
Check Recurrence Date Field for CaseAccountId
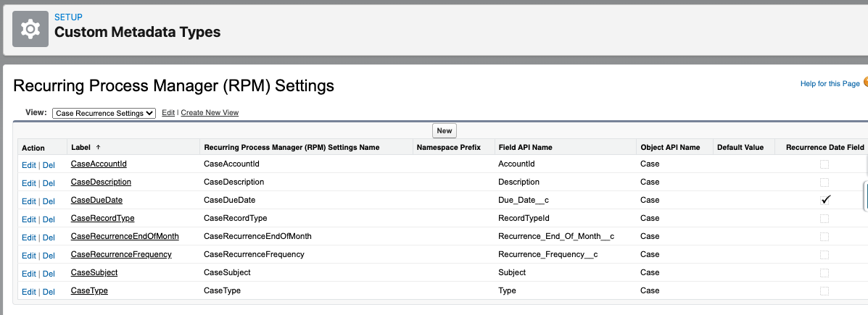(x=824, y=164)
